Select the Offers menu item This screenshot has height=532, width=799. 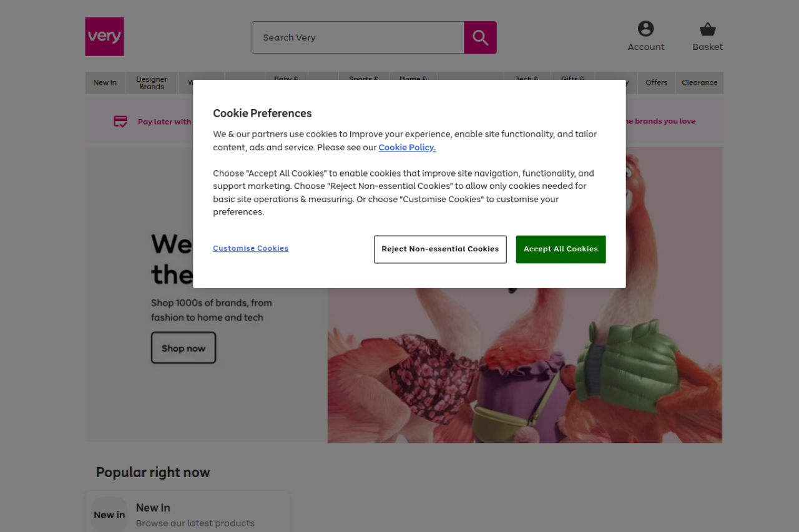(x=656, y=83)
